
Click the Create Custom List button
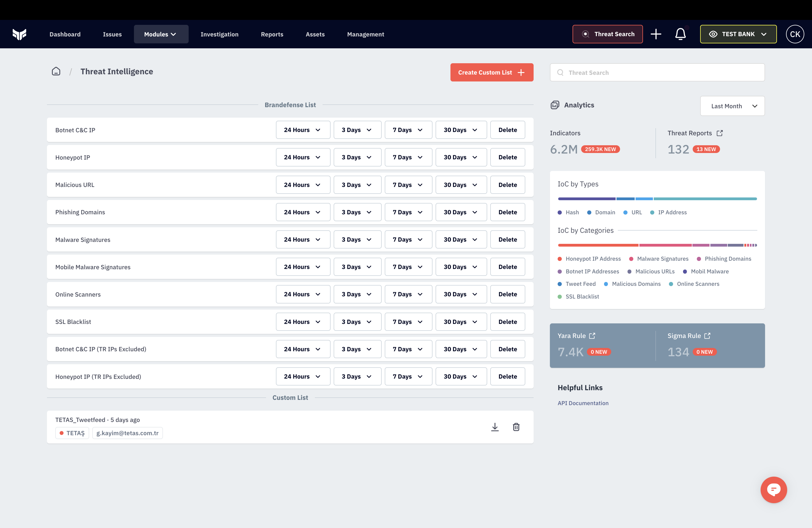coord(492,72)
